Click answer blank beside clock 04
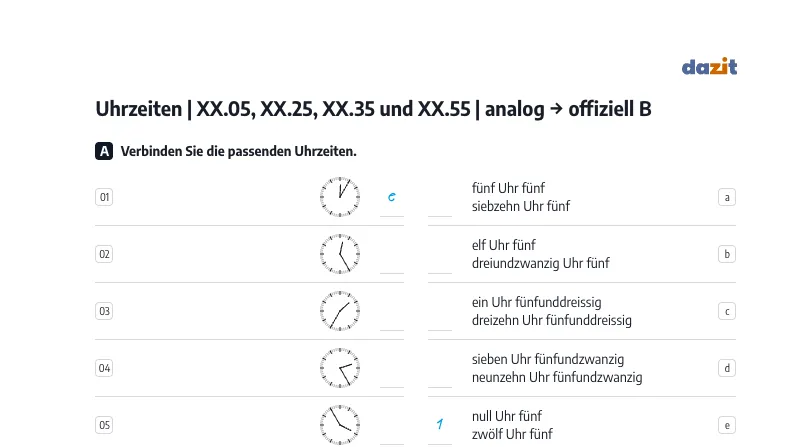Image resolution: width=794 pixels, height=447 pixels. (x=392, y=376)
